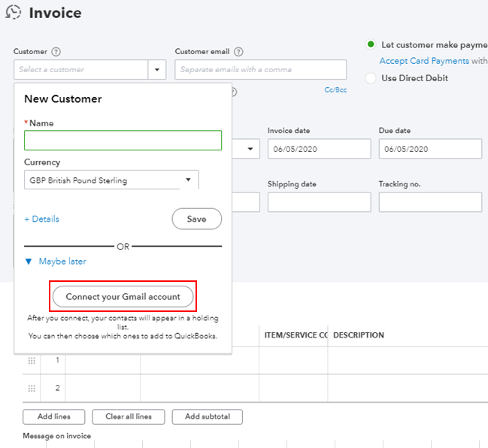Select Let customer make payment option
Screen dimensions: 488x448
371,45
